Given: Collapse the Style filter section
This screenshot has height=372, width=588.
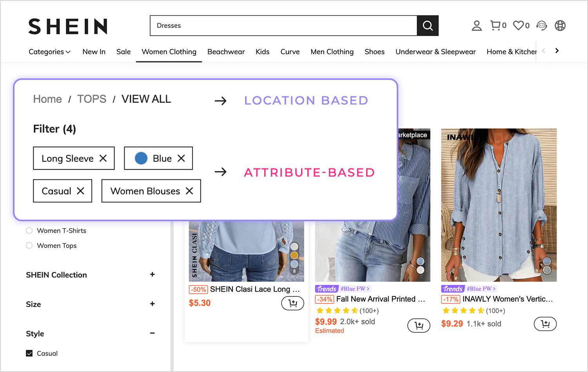Looking at the screenshot, I should [x=152, y=333].
